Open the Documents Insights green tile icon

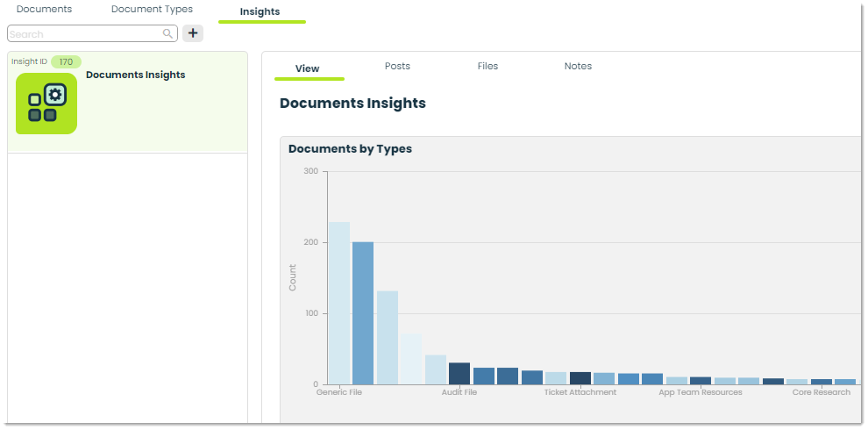click(46, 104)
